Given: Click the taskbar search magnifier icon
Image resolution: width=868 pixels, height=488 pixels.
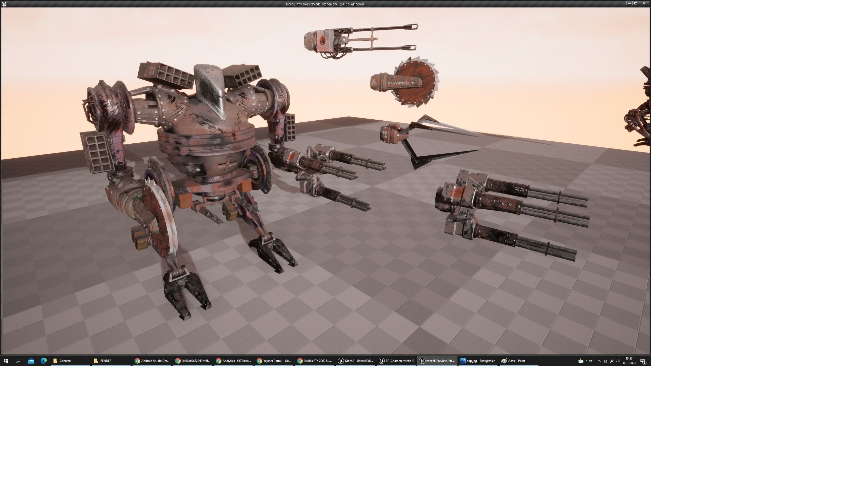Looking at the screenshot, I should point(18,361).
